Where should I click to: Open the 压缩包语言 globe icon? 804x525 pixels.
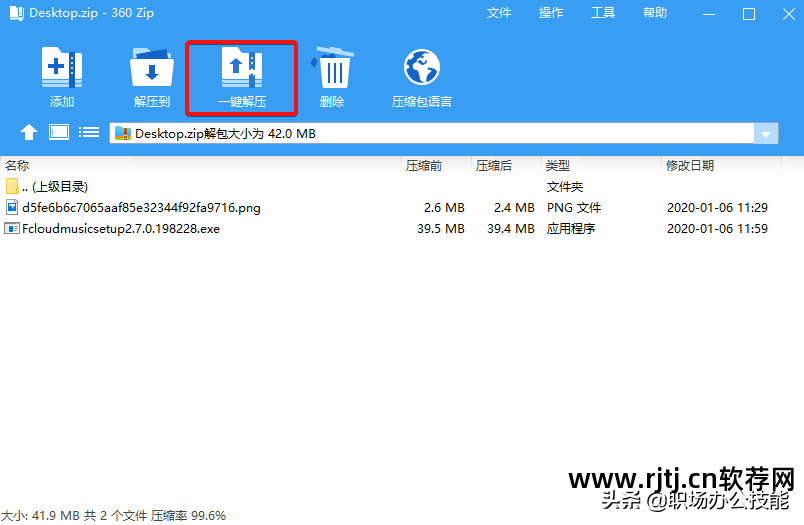point(421,67)
